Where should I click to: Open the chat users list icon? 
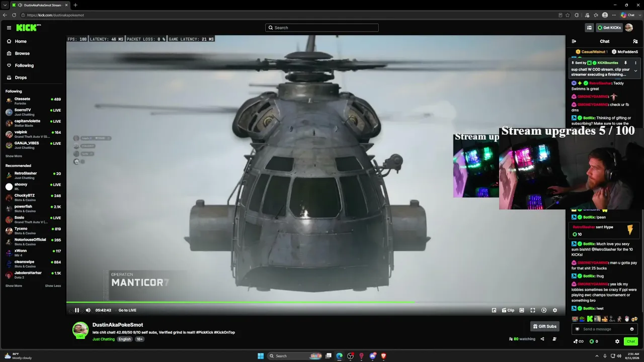click(x=635, y=41)
